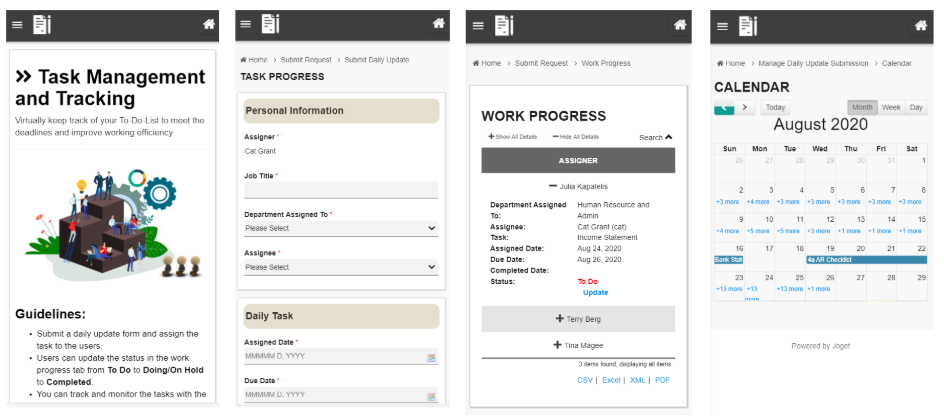Expand Tina Magee assigner row
944x417 pixels.
(578, 345)
